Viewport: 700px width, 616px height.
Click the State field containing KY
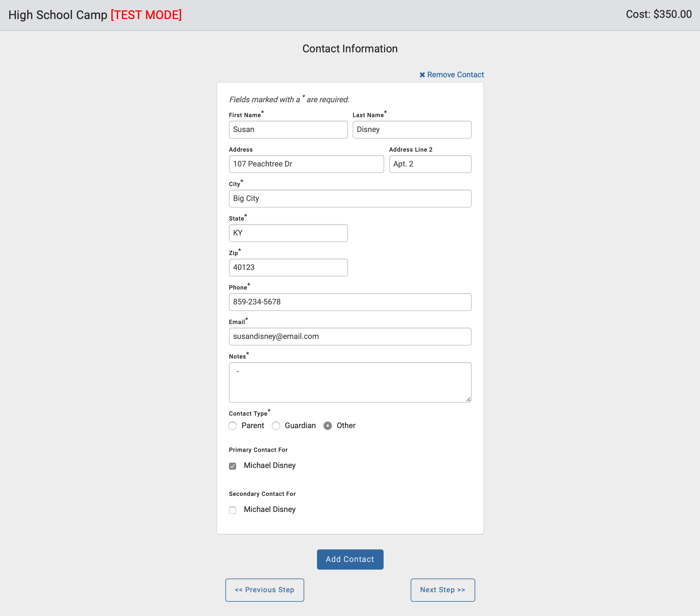tap(288, 233)
